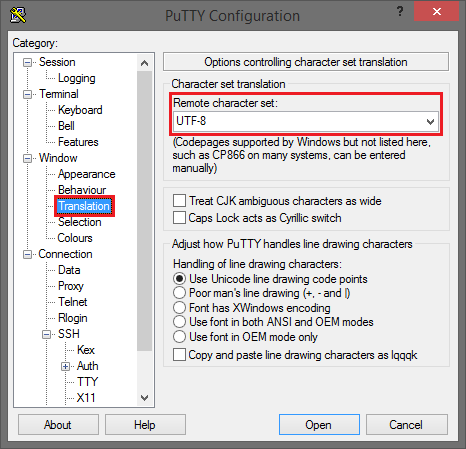Collapse the Terminal tree node

(27, 94)
